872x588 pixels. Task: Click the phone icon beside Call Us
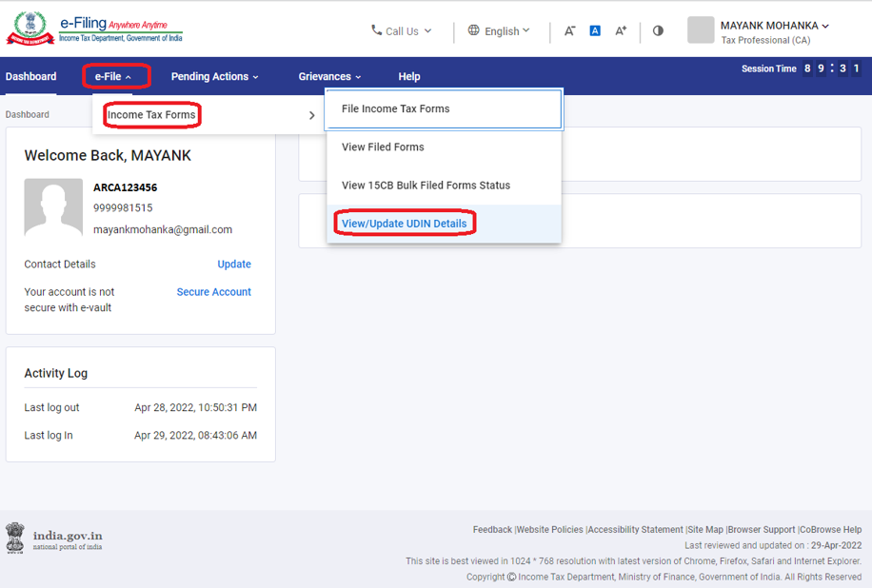click(376, 30)
